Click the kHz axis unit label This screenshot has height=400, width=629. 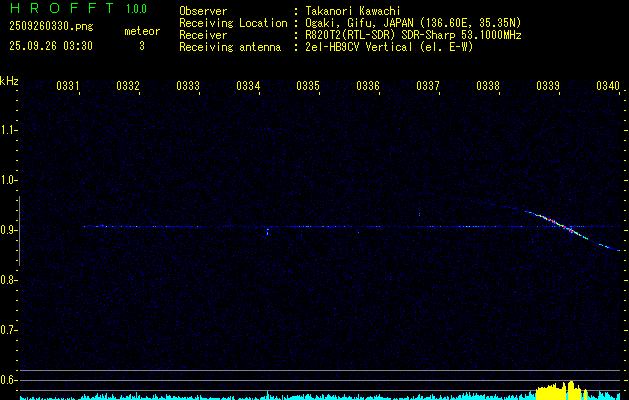pos(9,81)
